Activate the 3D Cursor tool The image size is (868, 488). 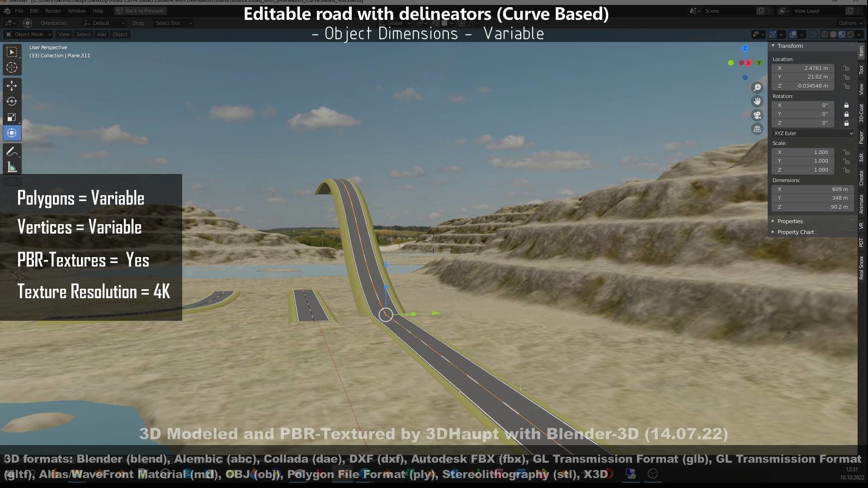click(12, 68)
